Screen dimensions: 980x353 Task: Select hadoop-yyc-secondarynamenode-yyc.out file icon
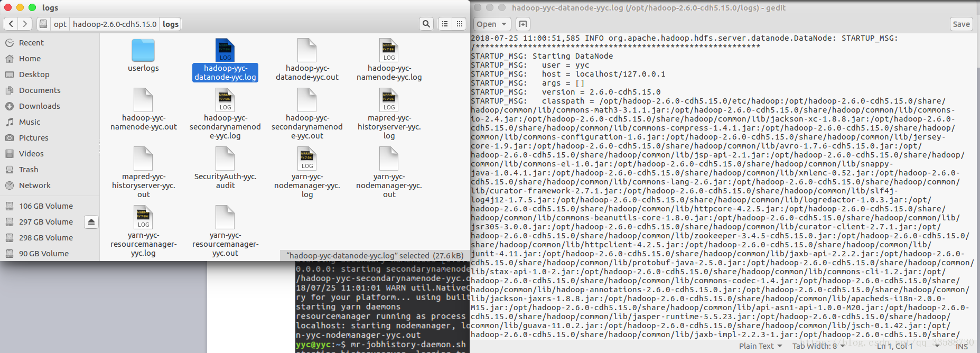tap(307, 100)
